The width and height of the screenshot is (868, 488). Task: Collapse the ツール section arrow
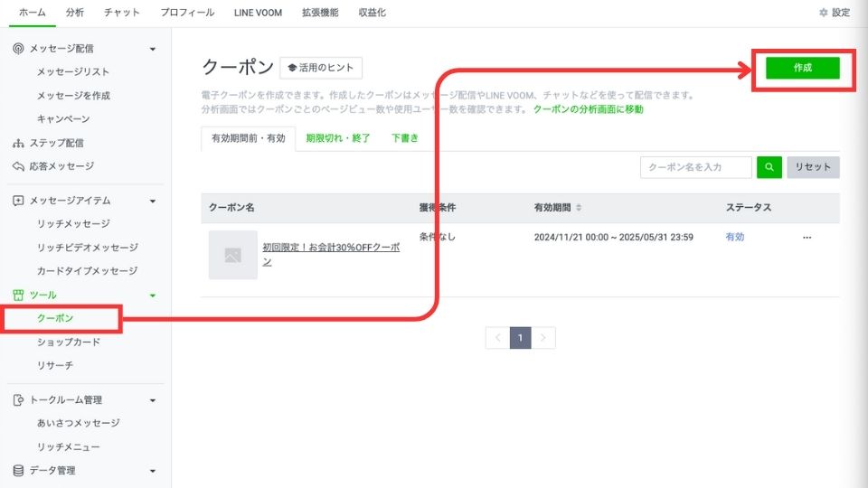pos(153,296)
